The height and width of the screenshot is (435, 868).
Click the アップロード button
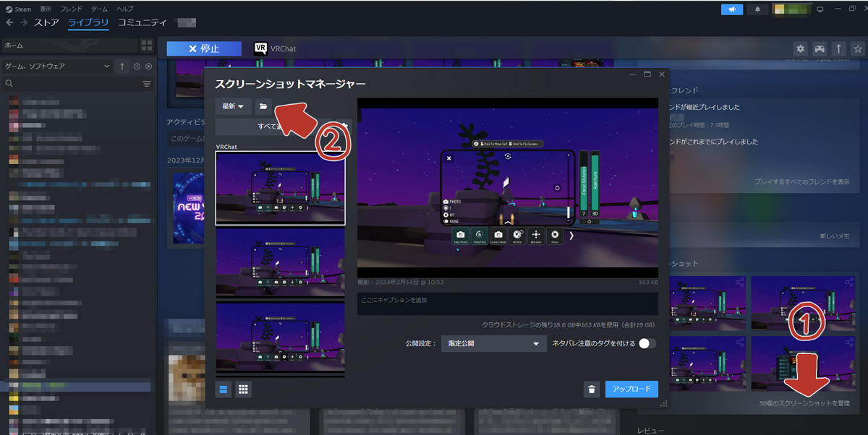(x=631, y=389)
